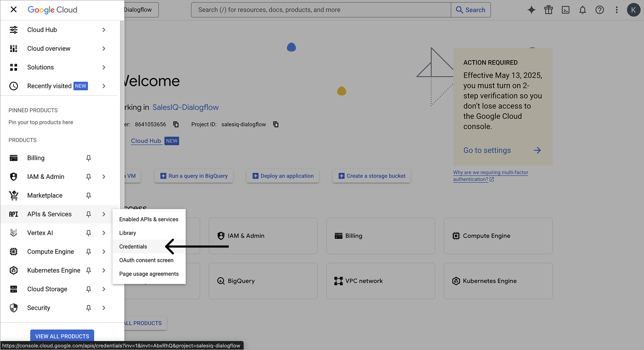Expand the Vertex AI submenu arrow
The height and width of the screenshot is (350, 644).
coord(104,233)
